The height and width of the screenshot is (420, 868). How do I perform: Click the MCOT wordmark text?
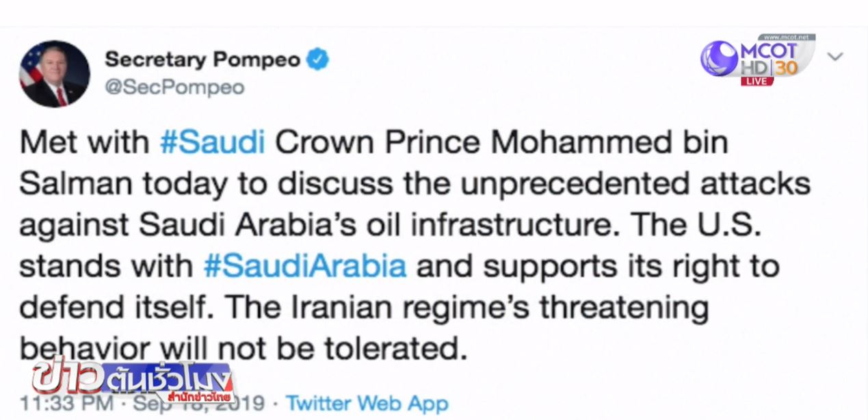(x=768, y=51)
